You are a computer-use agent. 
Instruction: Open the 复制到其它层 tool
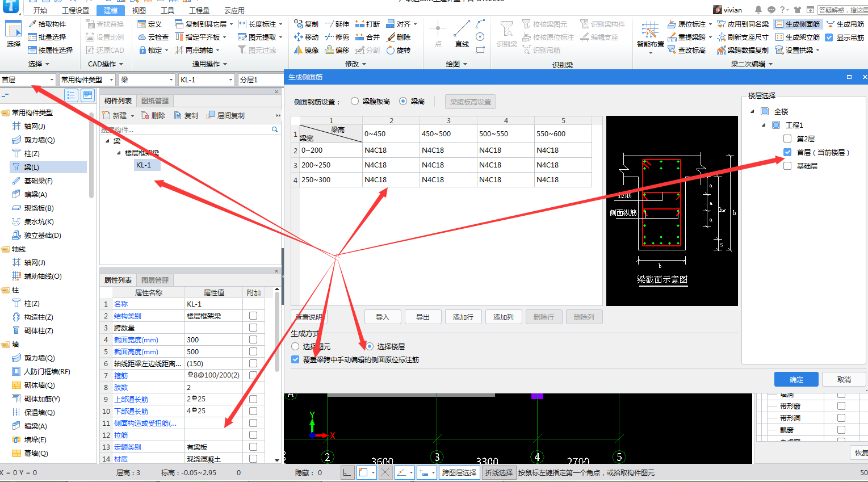(x=204, y=24)
